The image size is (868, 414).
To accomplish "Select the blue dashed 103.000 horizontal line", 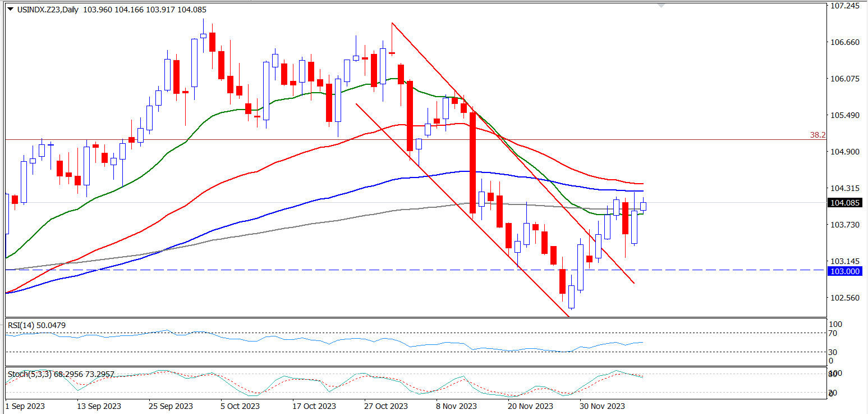I will pyautogui.click(x=337, y=270).
